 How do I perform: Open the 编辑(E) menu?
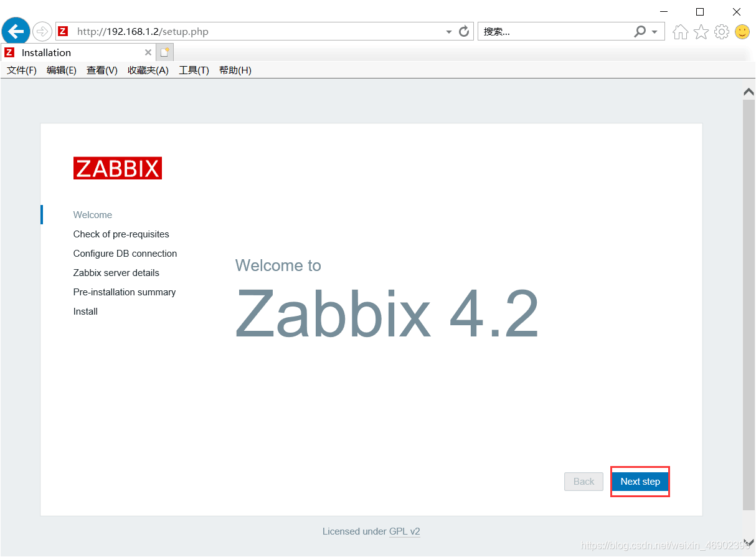tap(62, 70)
